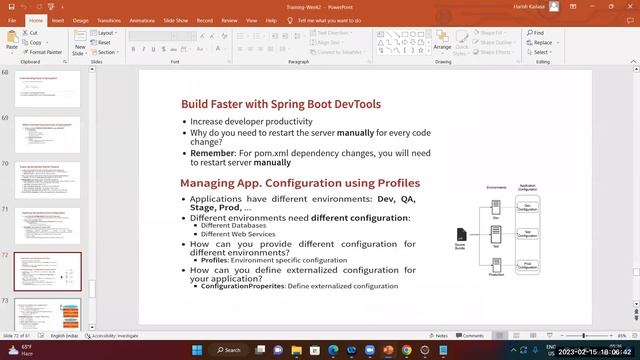Viewport: 640px width, 360px height.
Task: Click the Arrange objects icon
Action: tap(442, 37)
